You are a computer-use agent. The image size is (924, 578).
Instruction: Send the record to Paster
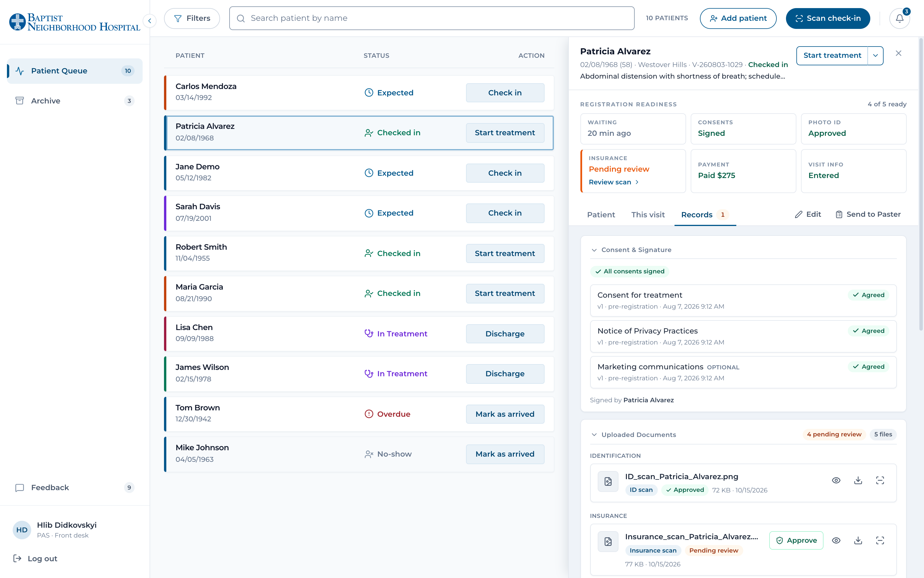[868, 214]
